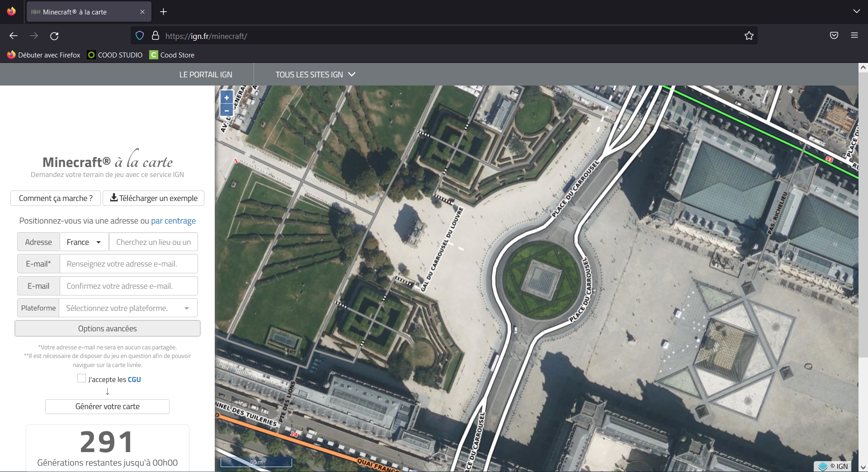
Task: Click the Générer votre carte button
Action: click(107, 406)
